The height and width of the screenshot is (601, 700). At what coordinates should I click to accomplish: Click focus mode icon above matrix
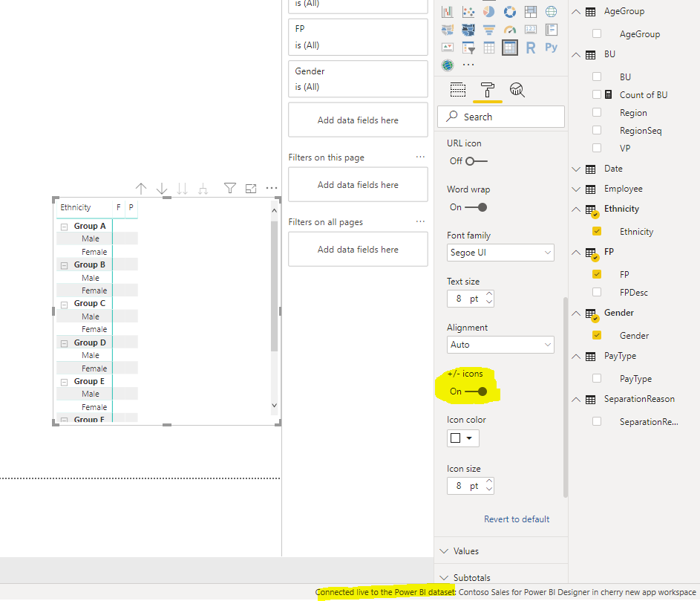(x=251, y=189)
